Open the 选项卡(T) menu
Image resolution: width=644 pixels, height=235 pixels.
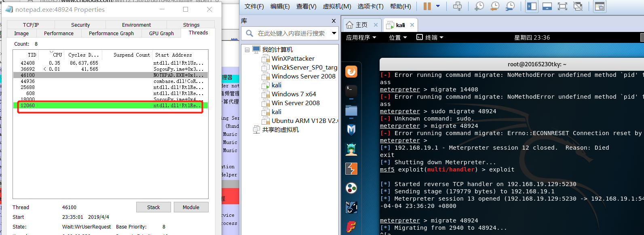point(371,6)
